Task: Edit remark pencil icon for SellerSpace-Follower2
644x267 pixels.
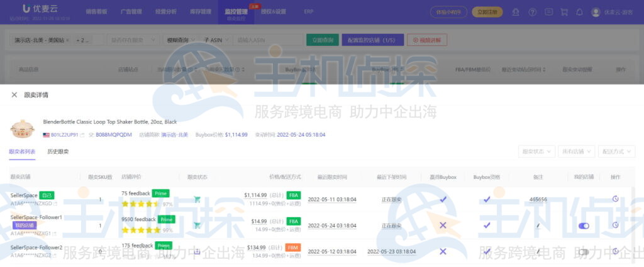Action: pyautogui.click(x=538, y=251)
